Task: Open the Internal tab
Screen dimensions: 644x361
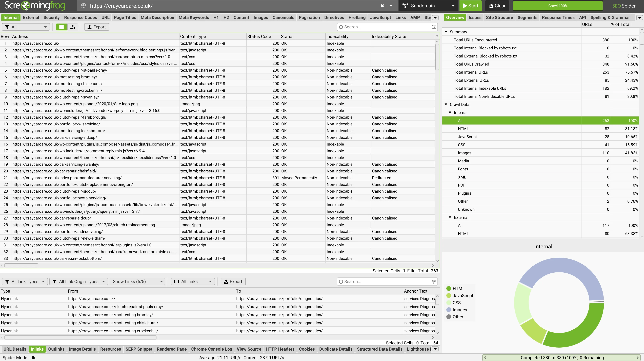Action: point(11,17)
